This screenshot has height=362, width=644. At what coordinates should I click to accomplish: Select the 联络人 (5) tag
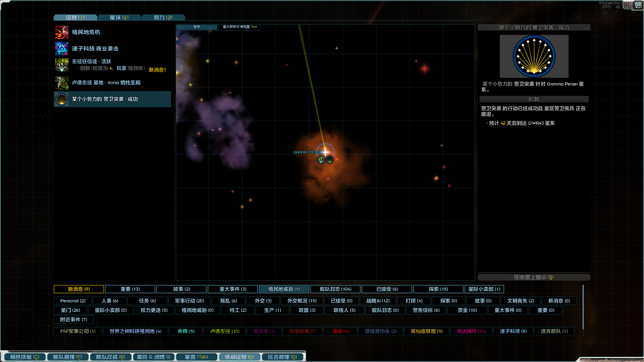(x=344, y=310)
